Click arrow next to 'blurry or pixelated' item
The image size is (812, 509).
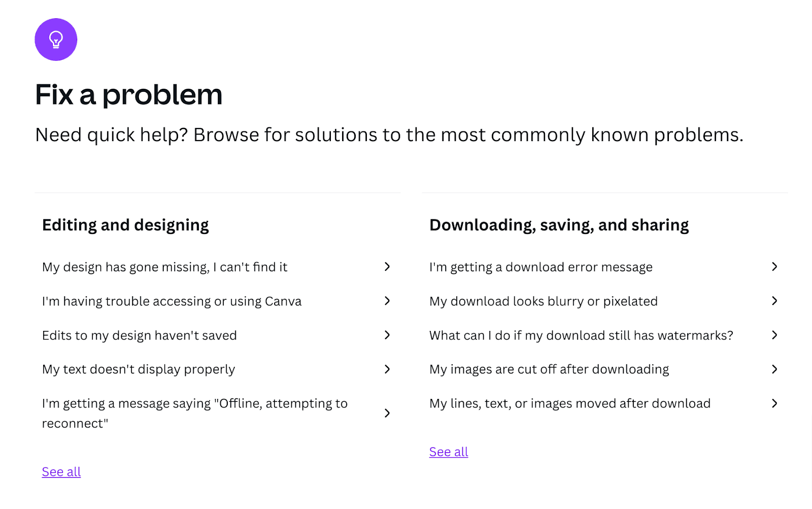click(774, 301)
